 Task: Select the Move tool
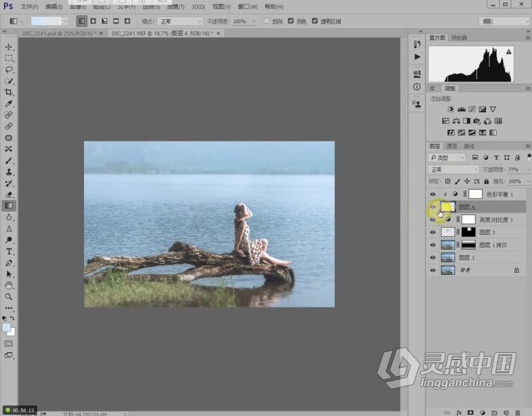[x=9, y=47]
